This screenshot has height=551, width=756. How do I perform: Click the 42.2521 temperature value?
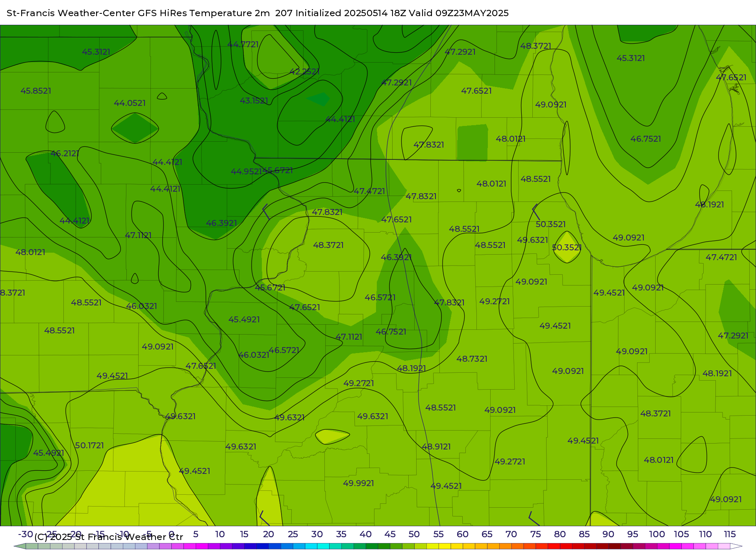click(x=304, y=72)
